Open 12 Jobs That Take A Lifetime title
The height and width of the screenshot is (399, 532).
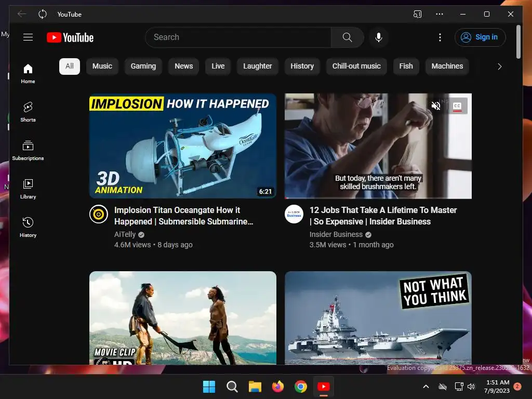(383, 216)
